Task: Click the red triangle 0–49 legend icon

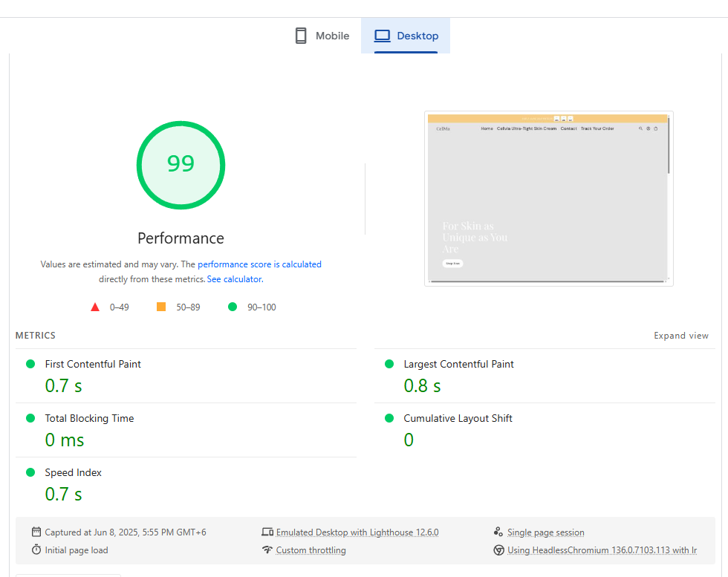Action: point(95,307)
